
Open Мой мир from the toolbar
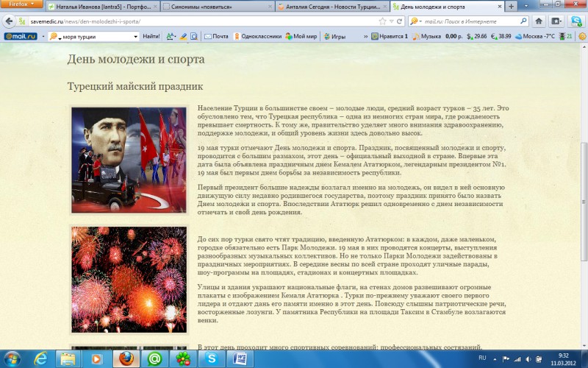pyautogui.click(x=301, y=36)
